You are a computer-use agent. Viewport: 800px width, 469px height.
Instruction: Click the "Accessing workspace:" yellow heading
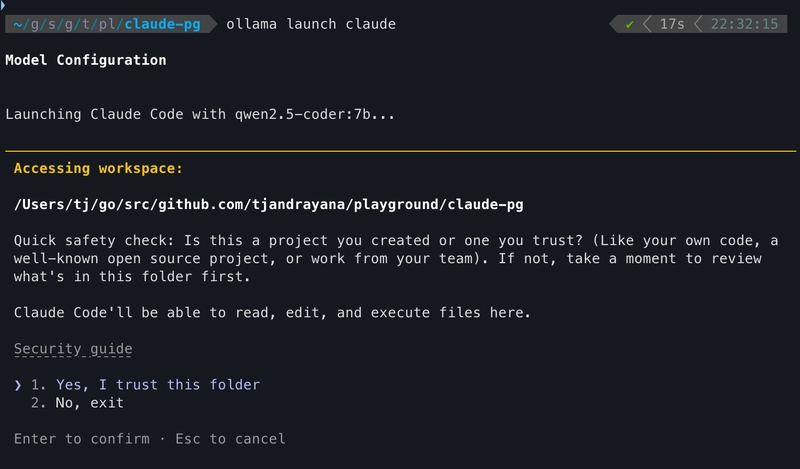(98, 169)
